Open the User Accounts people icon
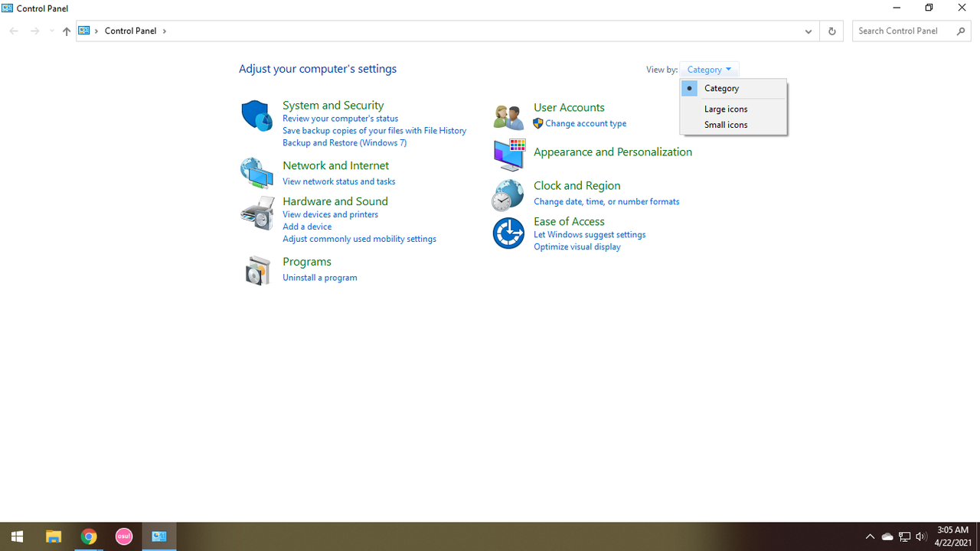The width and height of the screenshot is (980, 551). 508,116
